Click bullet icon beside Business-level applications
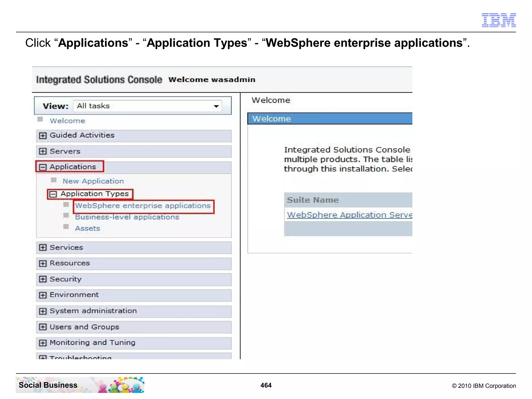 click(66, 215)
